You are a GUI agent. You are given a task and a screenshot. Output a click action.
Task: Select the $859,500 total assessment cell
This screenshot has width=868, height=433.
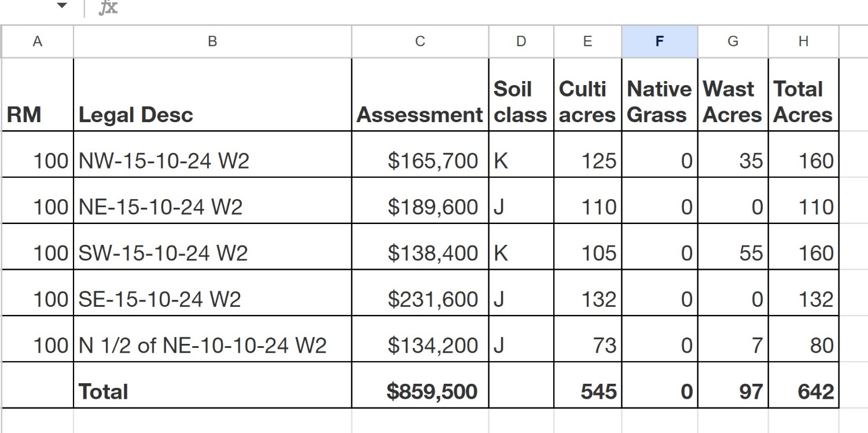click(x=420, y=392)
